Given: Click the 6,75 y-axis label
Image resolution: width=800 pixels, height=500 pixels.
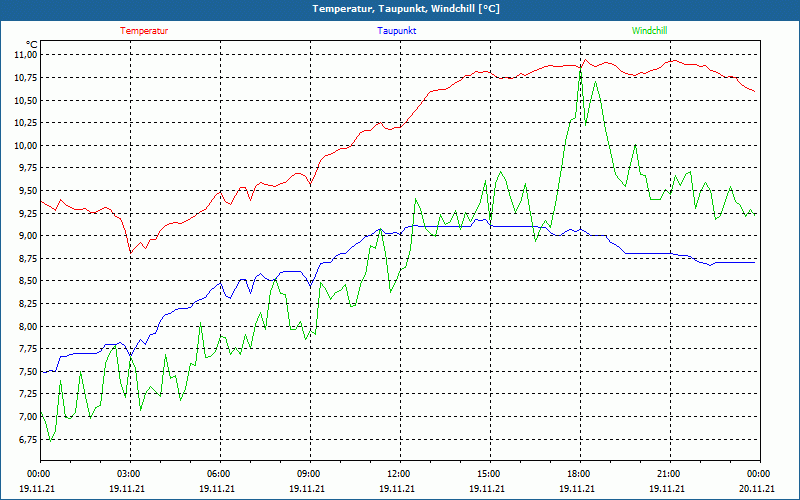Looking at the screenshot, I should pos(27,439).
